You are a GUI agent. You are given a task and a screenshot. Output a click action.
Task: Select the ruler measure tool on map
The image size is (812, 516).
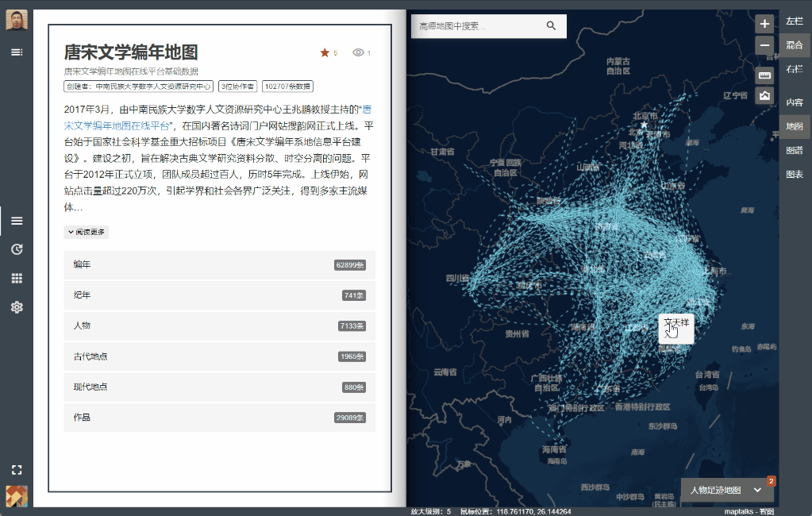point(764,75)
